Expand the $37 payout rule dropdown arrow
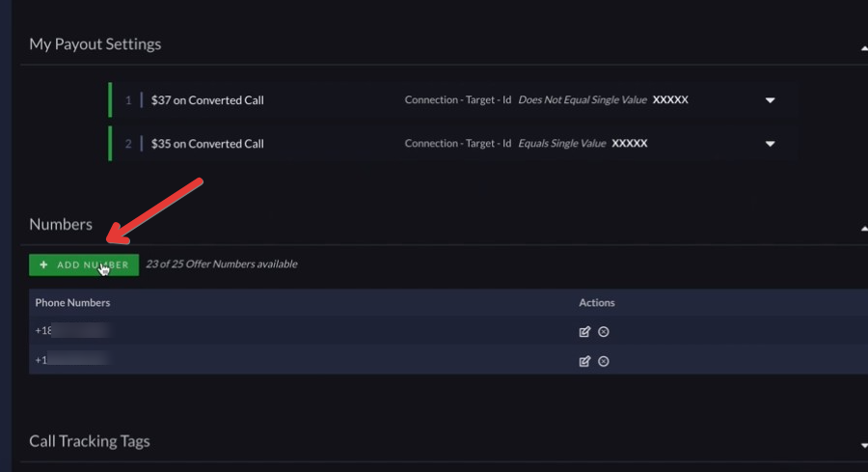Image resolution: width=868 pixels, height=472 pixels. coord(770,100)
